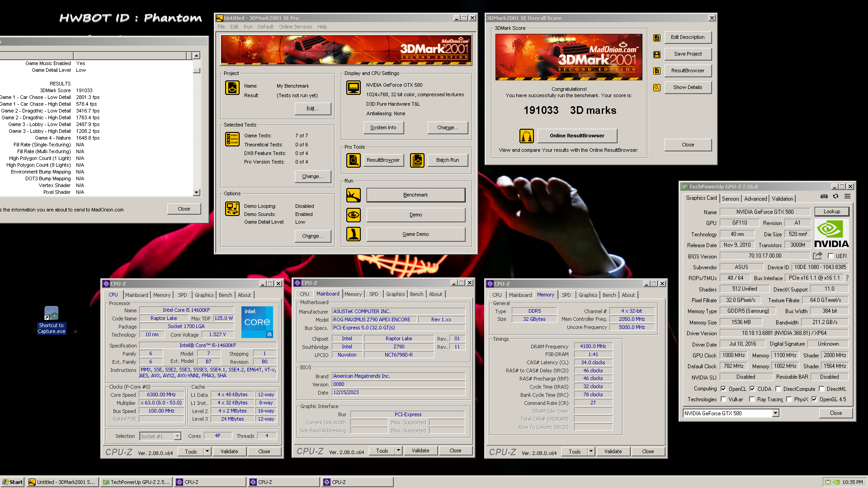The image size is (868, 488).
Task: Click the Project clipboard icon in 3DMark
Action: click(232, 88)
